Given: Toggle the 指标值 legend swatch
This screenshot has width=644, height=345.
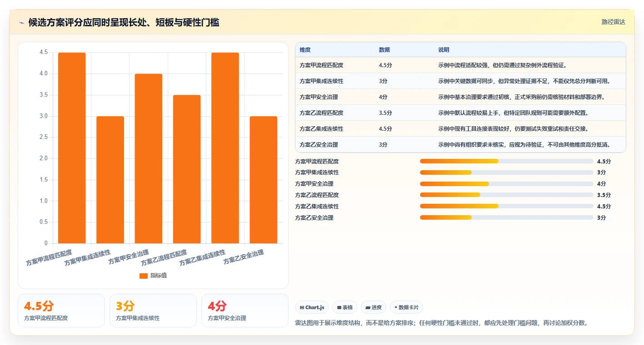Looking at the screenshot, I should [x=144, y=276].
